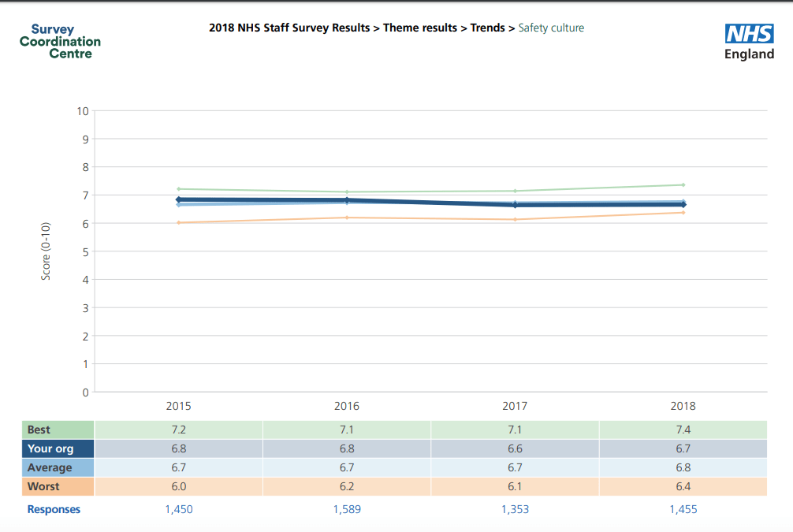This screenshot has width=793, height=532.
Task: Click the Worst line data point for 2015
Action: (179, 222)
